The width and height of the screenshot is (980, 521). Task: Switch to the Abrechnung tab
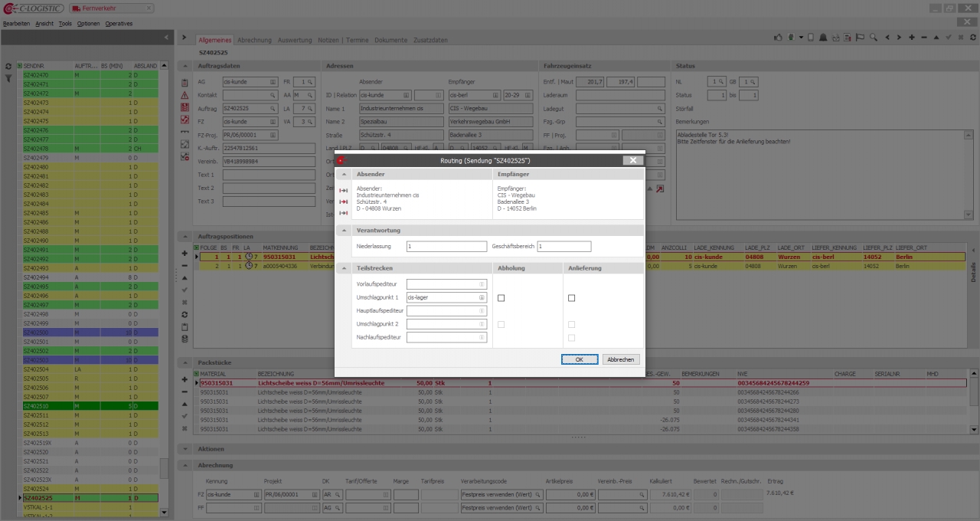254,40
